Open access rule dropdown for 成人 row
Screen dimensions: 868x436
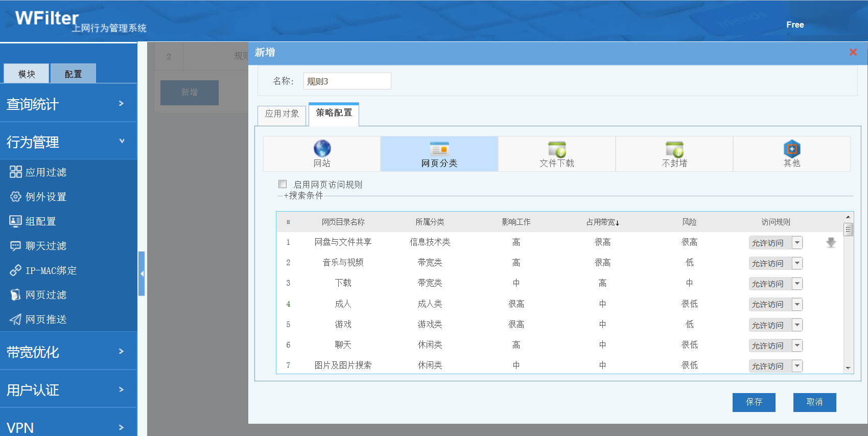pos(797,305)
